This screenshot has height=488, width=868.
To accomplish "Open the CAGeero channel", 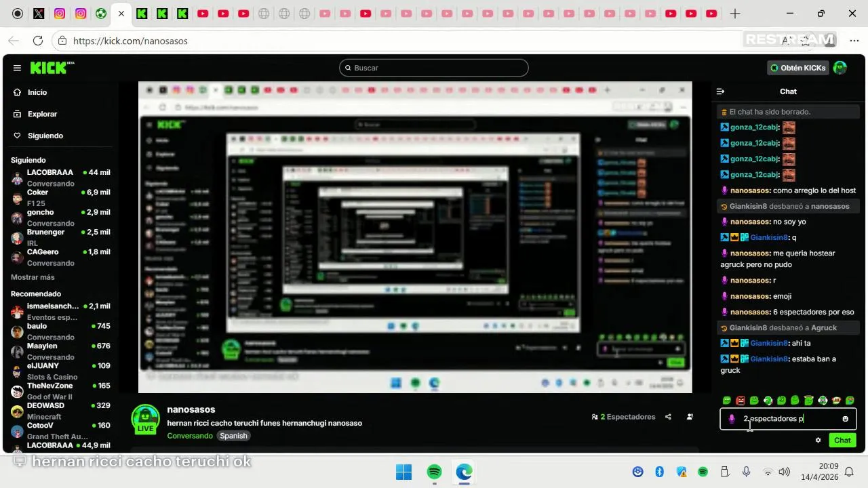I will pos(60,257).
